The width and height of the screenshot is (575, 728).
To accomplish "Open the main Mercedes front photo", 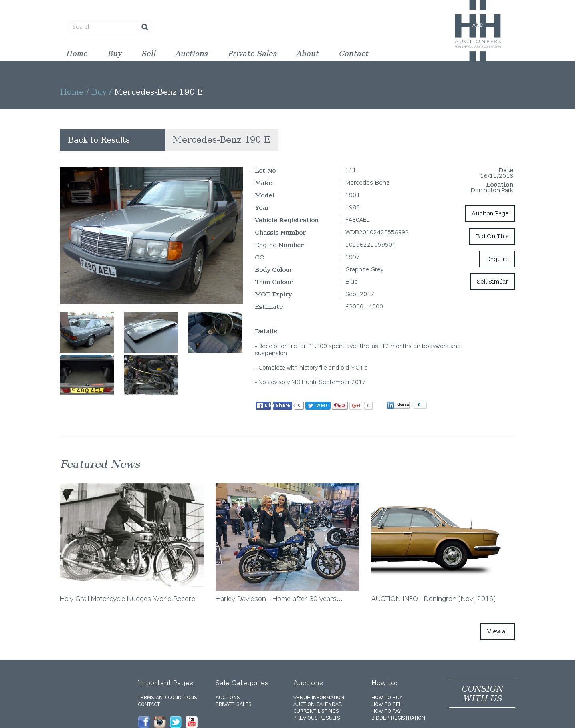I will [151, 236].
